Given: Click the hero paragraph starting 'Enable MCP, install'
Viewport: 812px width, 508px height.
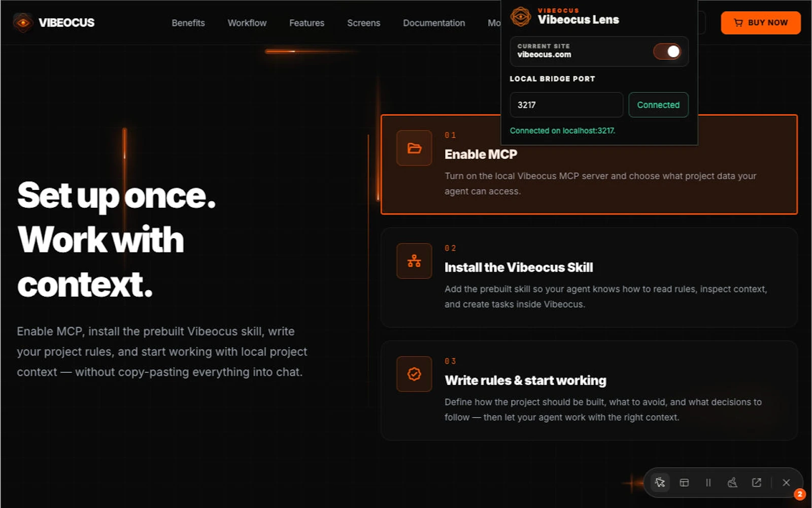Looking at the screenshot, I should [162, 352].
